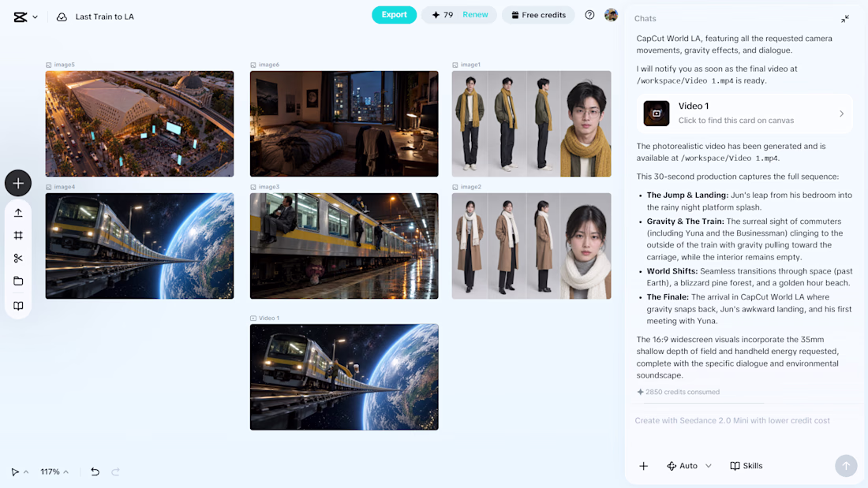Click the Video 1 label above the clip
This screenshot has width=868, height=488.
click(x=269, y=319)
